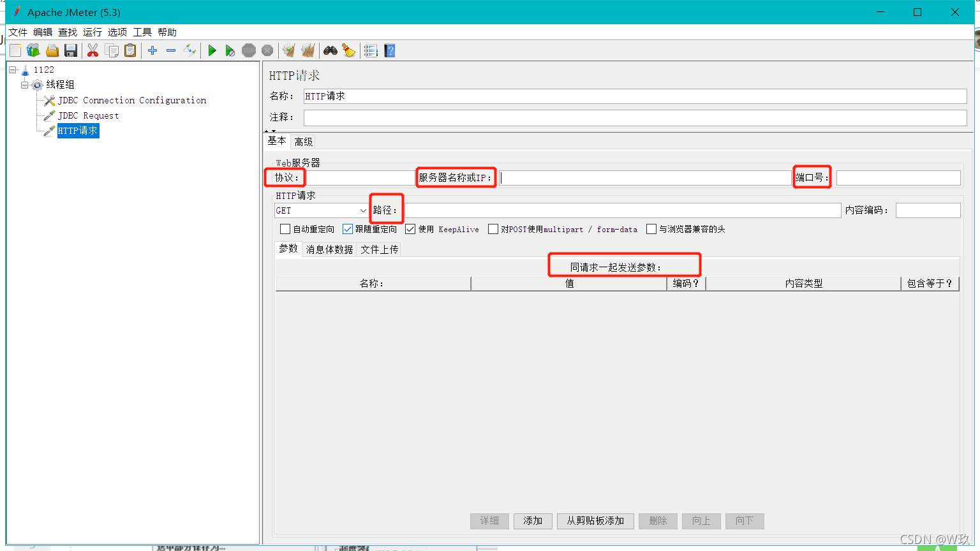The height and width of the screenshot is (551, 980).
Task: Open the 运行 menu
Action: point(93,32)
